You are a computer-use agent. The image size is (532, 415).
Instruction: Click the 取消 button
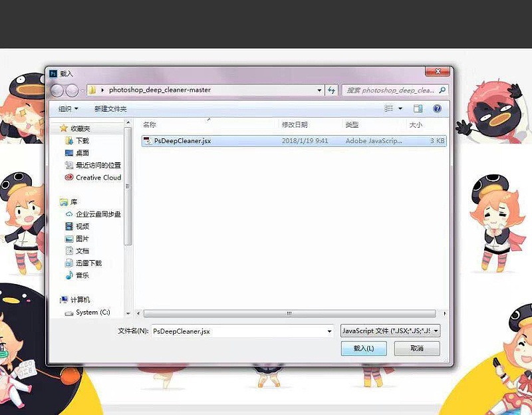(417, 348)
